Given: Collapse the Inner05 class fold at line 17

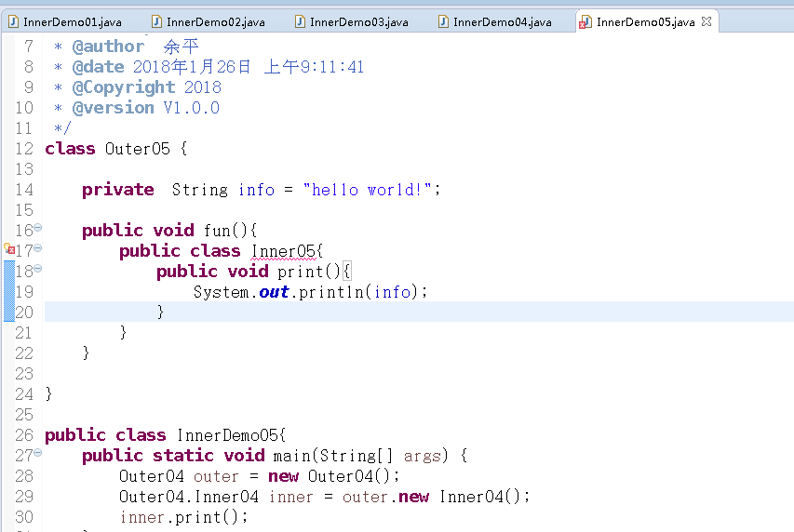Looking at the screenshot, I should pyautogui.click(x=38, y=248).
